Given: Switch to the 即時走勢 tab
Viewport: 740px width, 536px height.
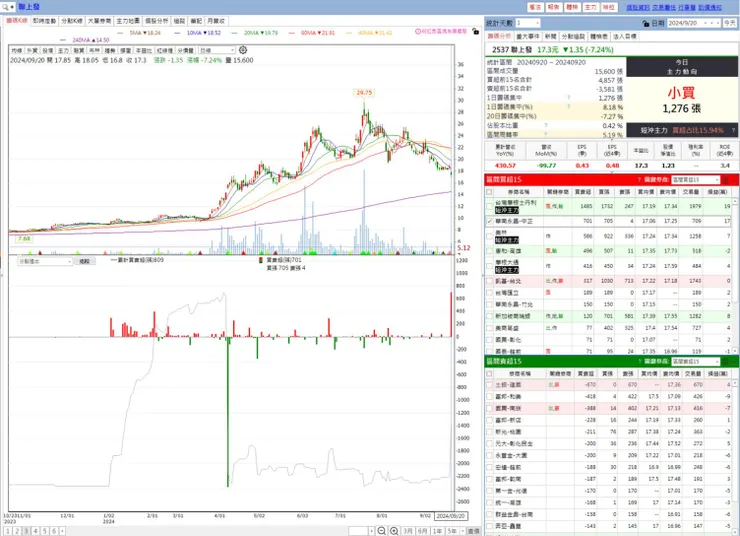Looking at the screenshot, I should [44, 21].
